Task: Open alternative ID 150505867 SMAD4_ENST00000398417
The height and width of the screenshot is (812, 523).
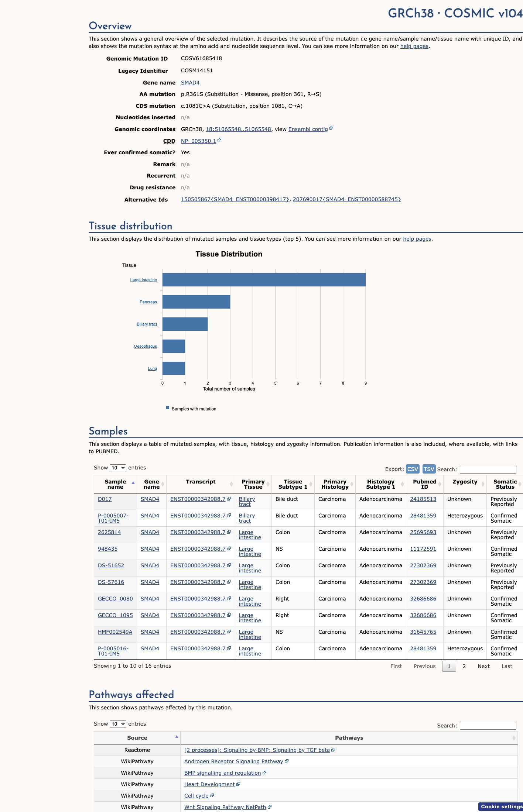Action: point(235,199)
